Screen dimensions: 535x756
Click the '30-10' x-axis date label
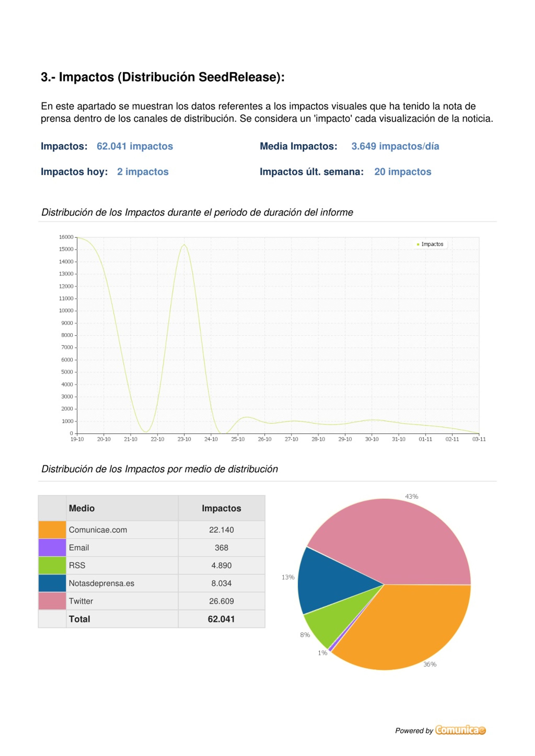click(372, 439)
